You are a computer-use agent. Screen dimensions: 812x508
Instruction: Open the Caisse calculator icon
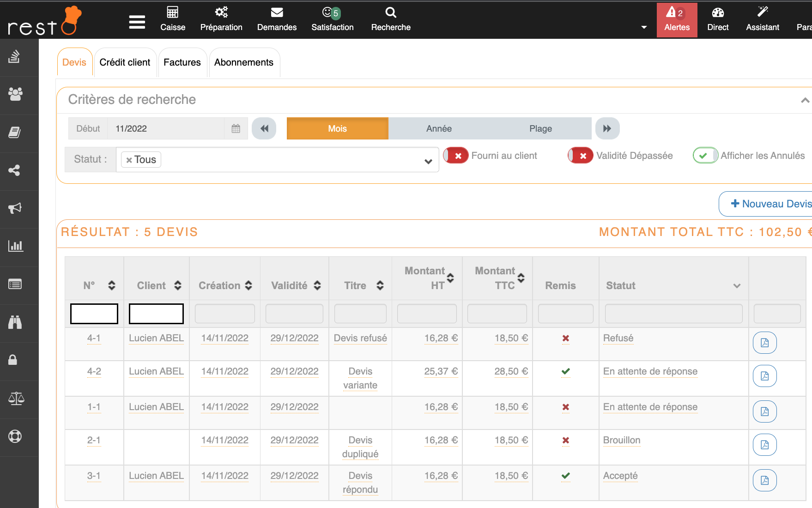coord(172,12)
